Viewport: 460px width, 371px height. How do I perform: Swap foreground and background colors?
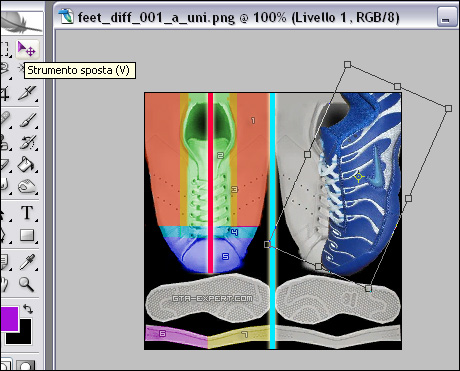point(28,309)
